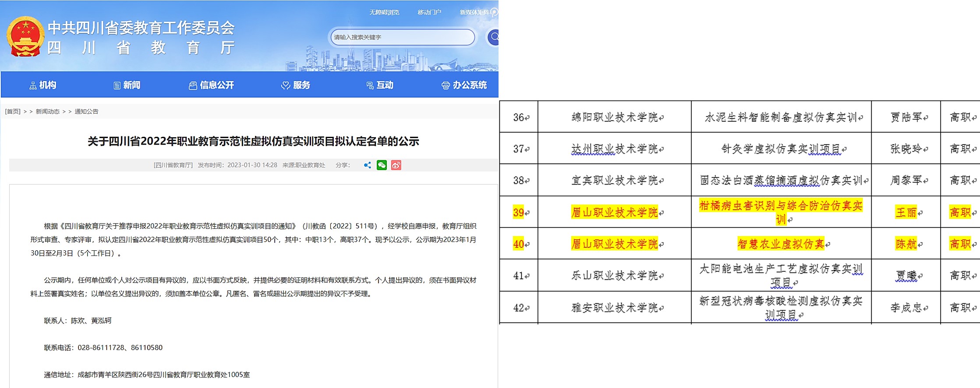Go to 首页 breadcrumb link
This screenshot has height=388, width=980.
[x=13, y=111]
